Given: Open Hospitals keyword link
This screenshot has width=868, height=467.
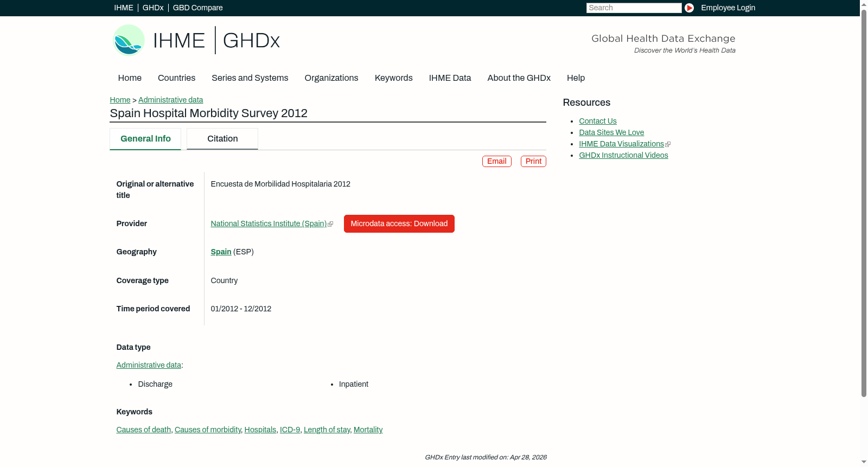Looking at the screenshot, I should (x=260, y=430).
